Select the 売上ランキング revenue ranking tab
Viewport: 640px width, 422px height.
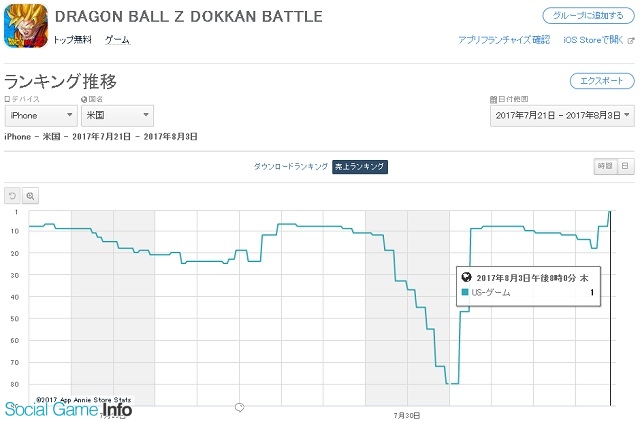tap(360, 167)
